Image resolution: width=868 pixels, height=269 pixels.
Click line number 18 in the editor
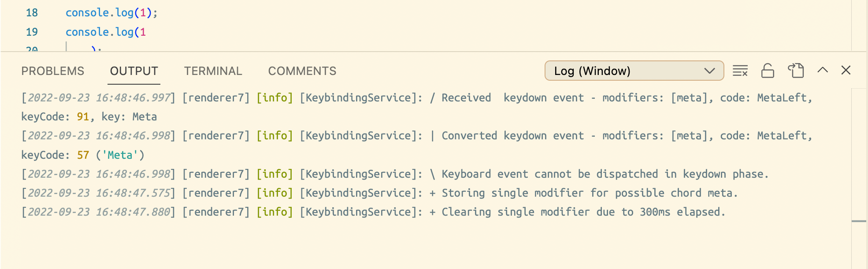click(32, 13)
